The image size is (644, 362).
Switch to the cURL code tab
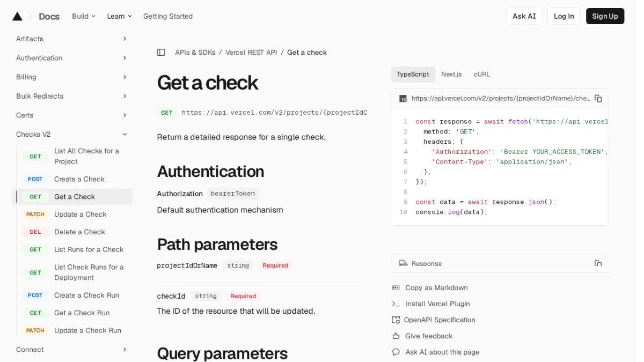(481, 74)
